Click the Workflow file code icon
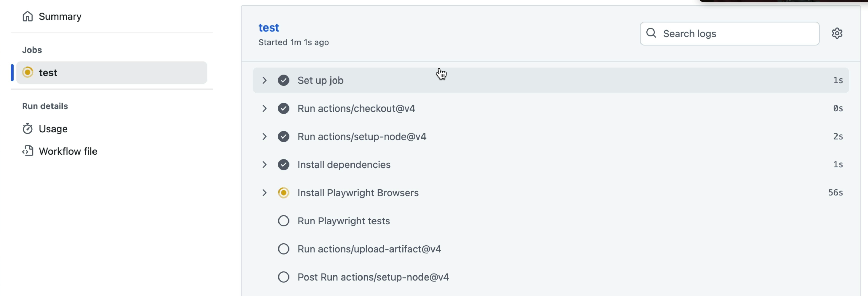The width and height of the screenshot is (868, 296). [x=27, y=151]
